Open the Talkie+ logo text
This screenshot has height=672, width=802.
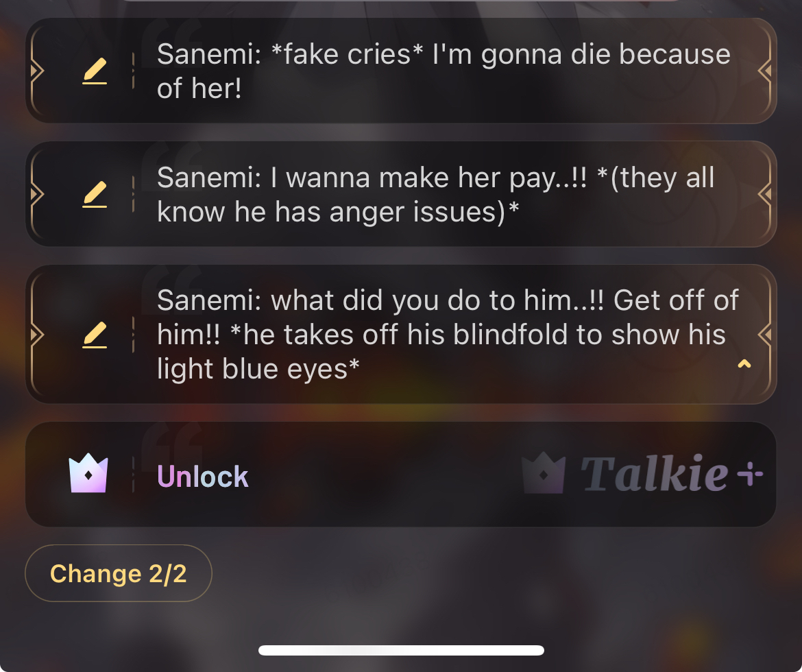(671, 473)
